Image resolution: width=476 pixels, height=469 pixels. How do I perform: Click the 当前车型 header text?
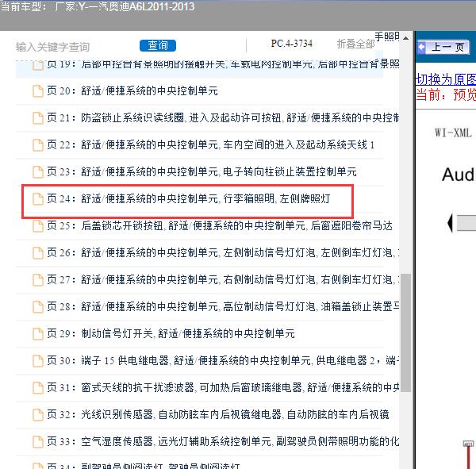point(98,6)
